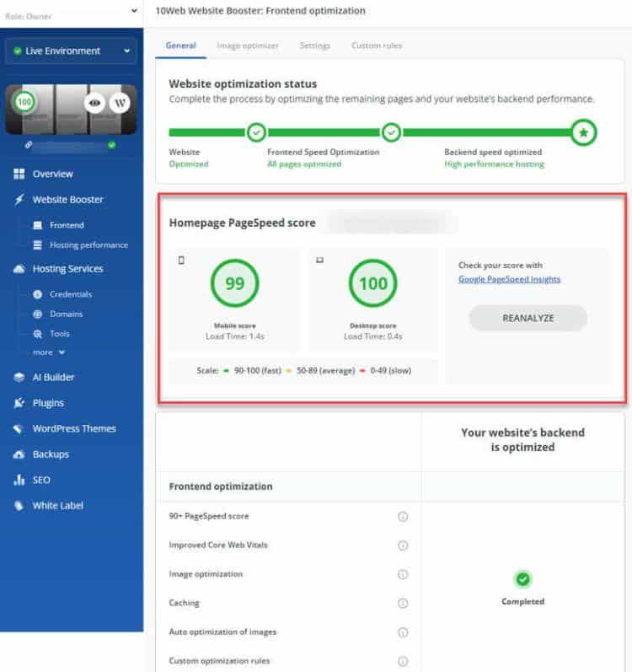This screenshot has width=632, height=672.
Task: Show info for Image optimization
Action: tap(403, 574)
